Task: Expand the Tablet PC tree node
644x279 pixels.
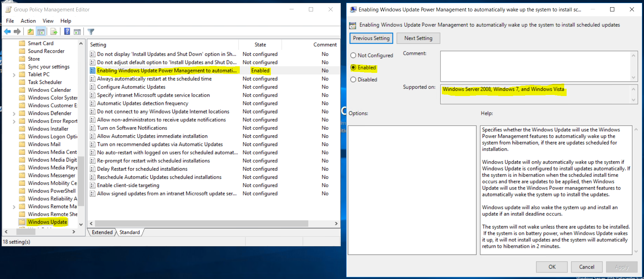Action: pyautogui.click(x=14, y=75)
